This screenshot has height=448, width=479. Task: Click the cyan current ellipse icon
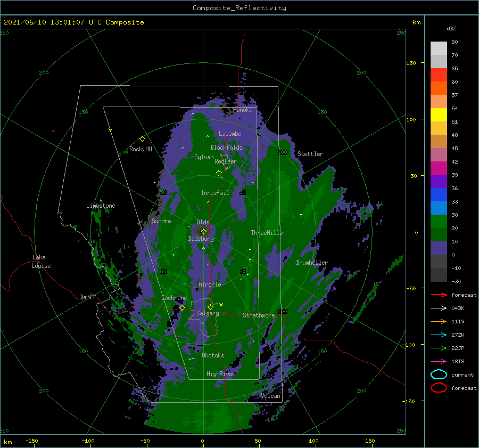[x=439, y=374]
